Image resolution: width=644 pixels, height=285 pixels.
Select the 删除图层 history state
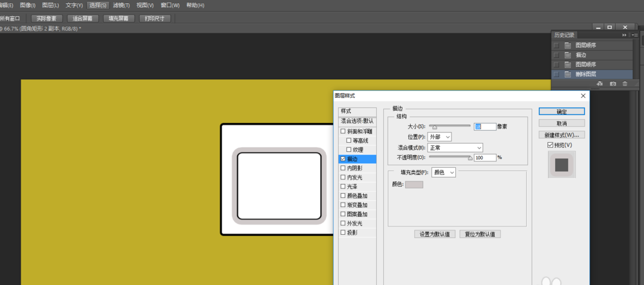click(x=586, y=75)
